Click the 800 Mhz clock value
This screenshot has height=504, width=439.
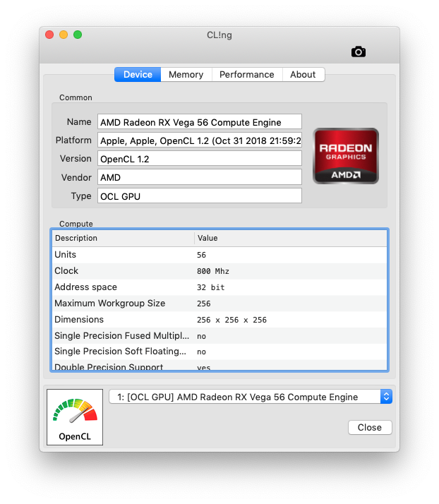coord(213,271)
